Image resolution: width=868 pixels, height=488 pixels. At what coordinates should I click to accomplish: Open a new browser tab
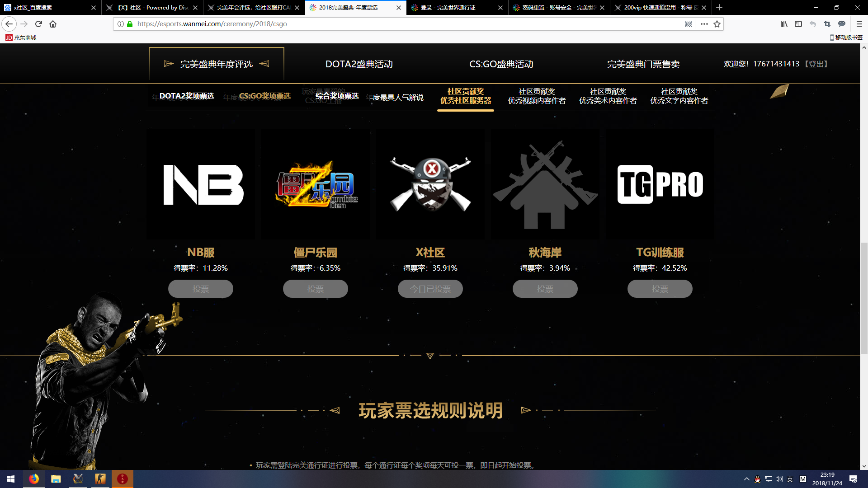[719, 8]
